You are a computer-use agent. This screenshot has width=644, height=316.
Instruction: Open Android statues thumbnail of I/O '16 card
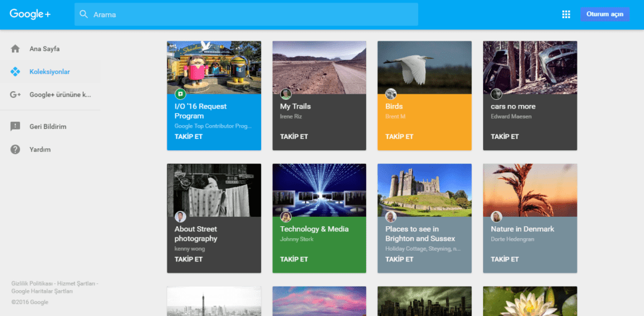(x=214, y=67)
